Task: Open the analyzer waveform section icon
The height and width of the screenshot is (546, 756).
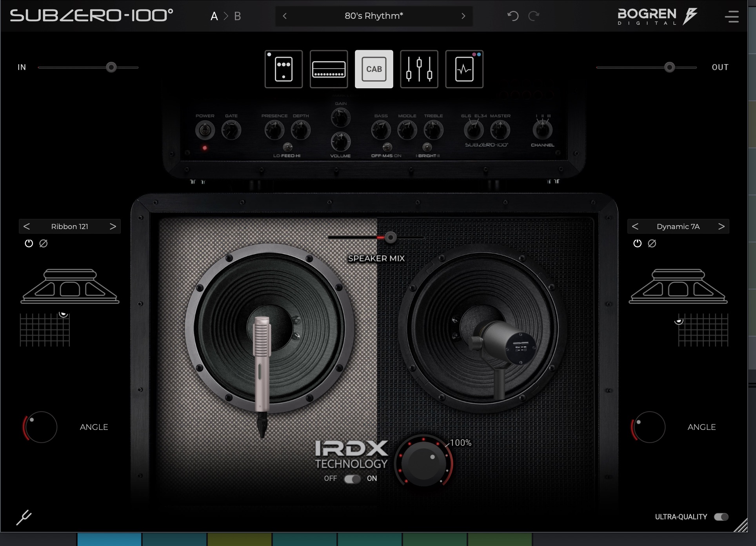Action: pos(464,69)
